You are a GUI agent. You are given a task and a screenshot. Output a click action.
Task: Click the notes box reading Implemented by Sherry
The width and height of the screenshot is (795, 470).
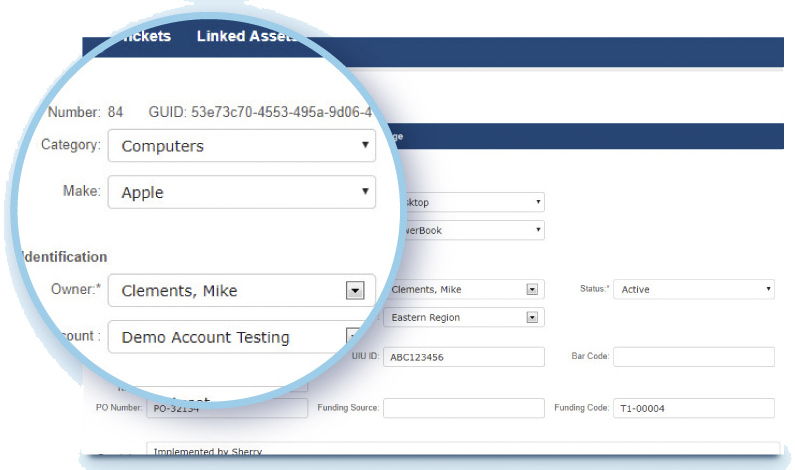(462, 451)
